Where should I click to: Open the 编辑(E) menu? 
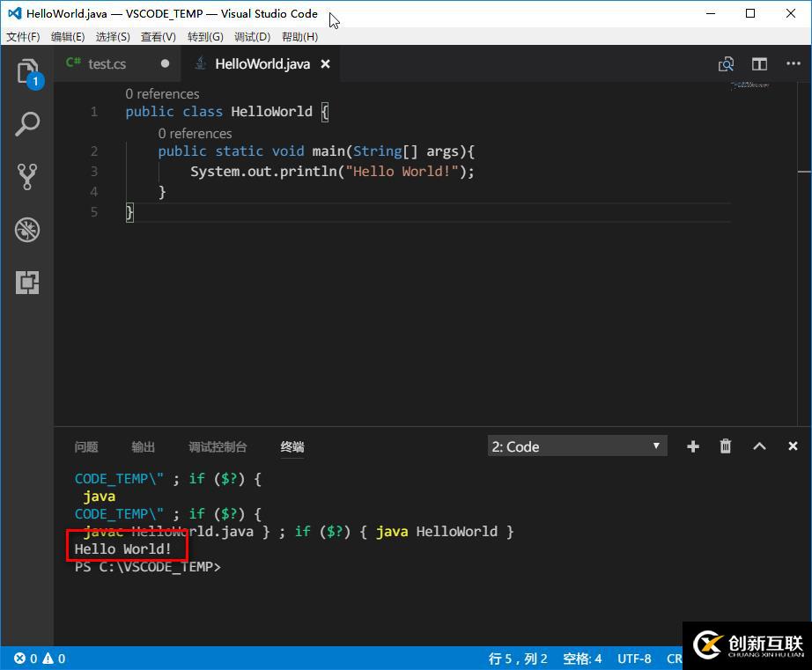coord(67,37)
